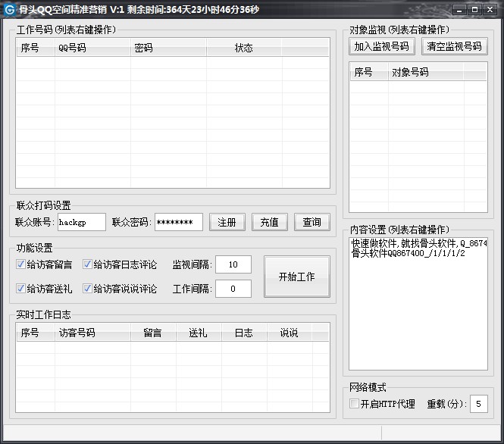
Task: Close the 骨头QQ空间精准营销 window
Action: point(490,10)
